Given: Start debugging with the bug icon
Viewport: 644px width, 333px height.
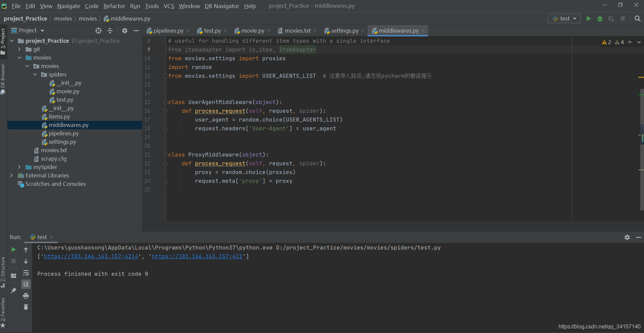Looking at the screenshot, I should [600, 19].
